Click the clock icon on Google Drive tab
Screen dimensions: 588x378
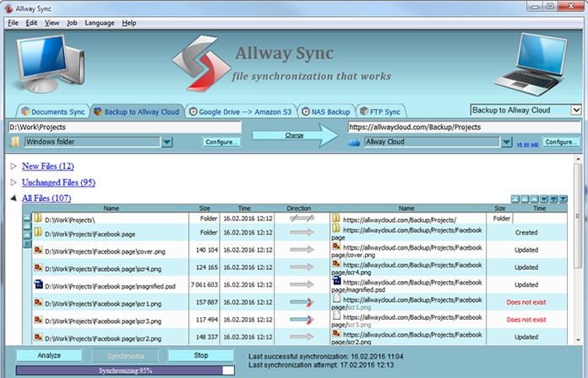(193, 111)
